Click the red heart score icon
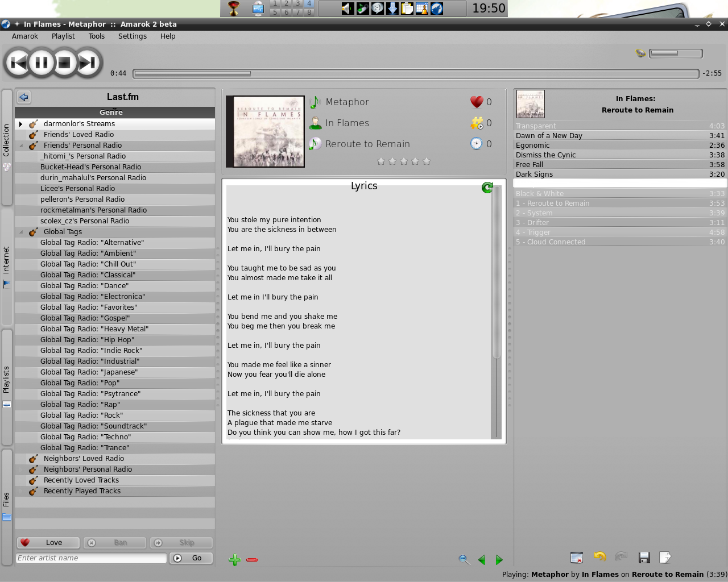This screenshot has width=728, height=582. click(x=477, y=102)
